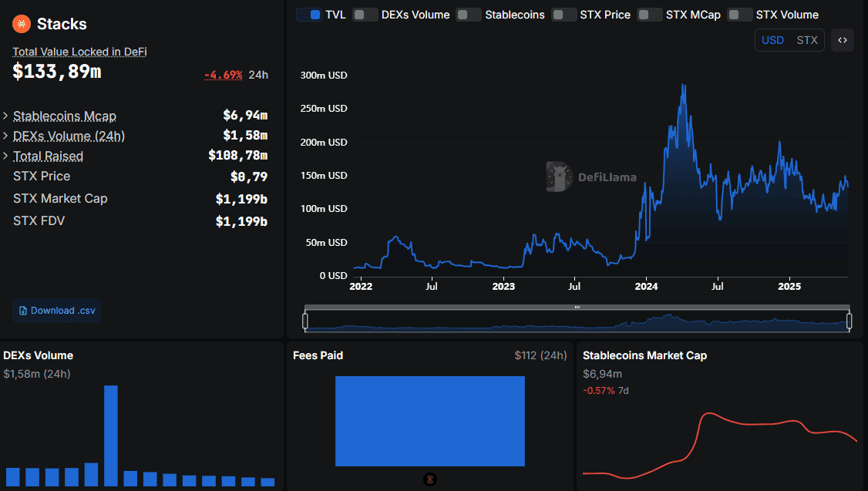This screenshot has height=491, width=868.
Task: Click the 2024 label on the chart axis
Action: click(x=646, y=286)
